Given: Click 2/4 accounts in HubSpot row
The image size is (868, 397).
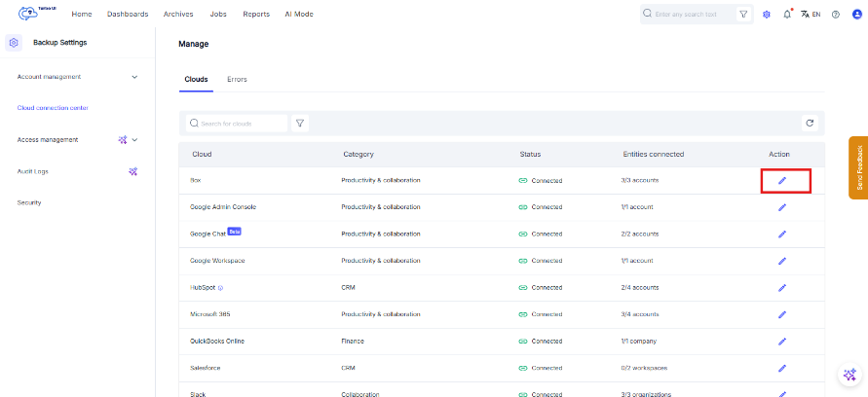Looking at the screenshot, I should (640, 287).
